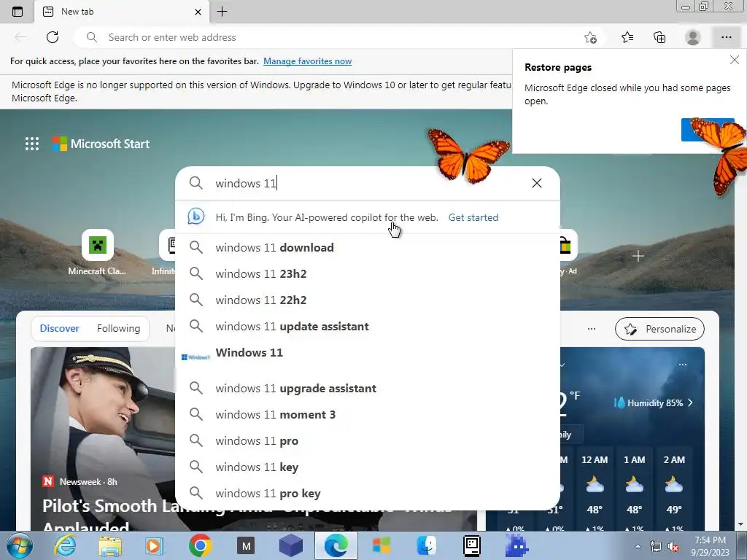This screenshot has width=747, height=560.
Task: Open the classic Macintosh taskbar icon
Action: (472, 545)
